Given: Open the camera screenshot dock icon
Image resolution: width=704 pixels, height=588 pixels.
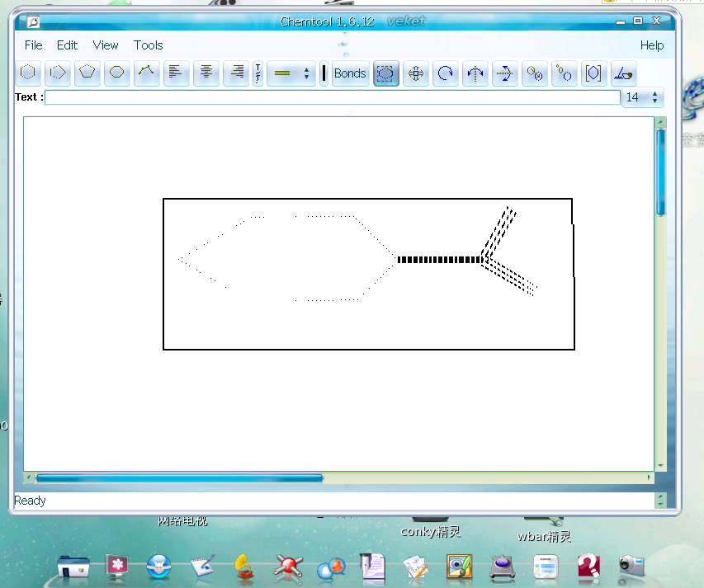Looking at the screenshot, I should coord(631,565).
